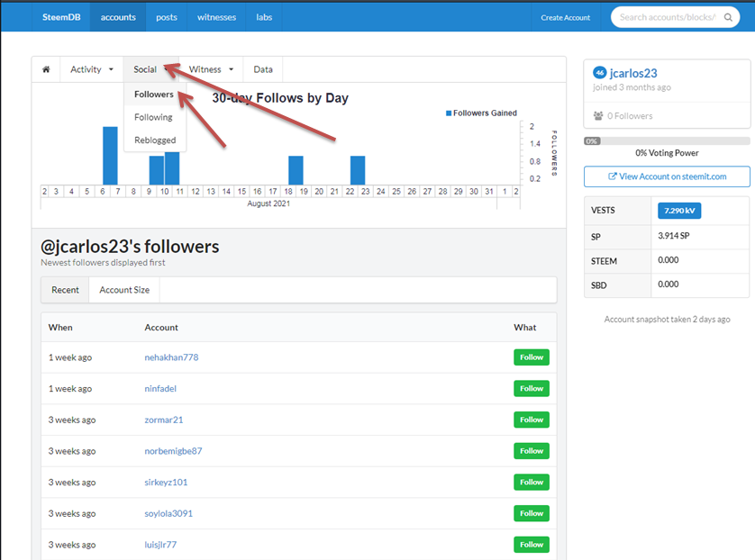This screenshot has height=560, width=755.
Task: Click the home icon tab
Action: coord(46,69)
